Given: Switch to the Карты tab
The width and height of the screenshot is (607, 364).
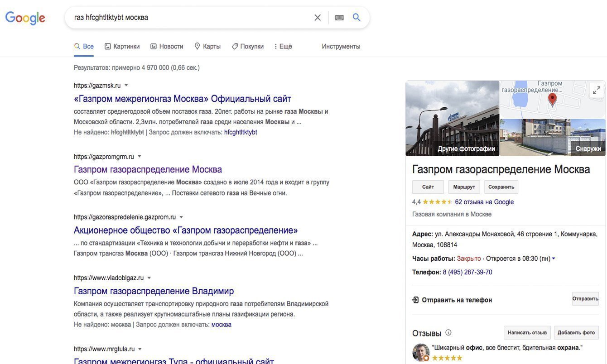Looking at the screenshot, I should click(x=207, y=46).
